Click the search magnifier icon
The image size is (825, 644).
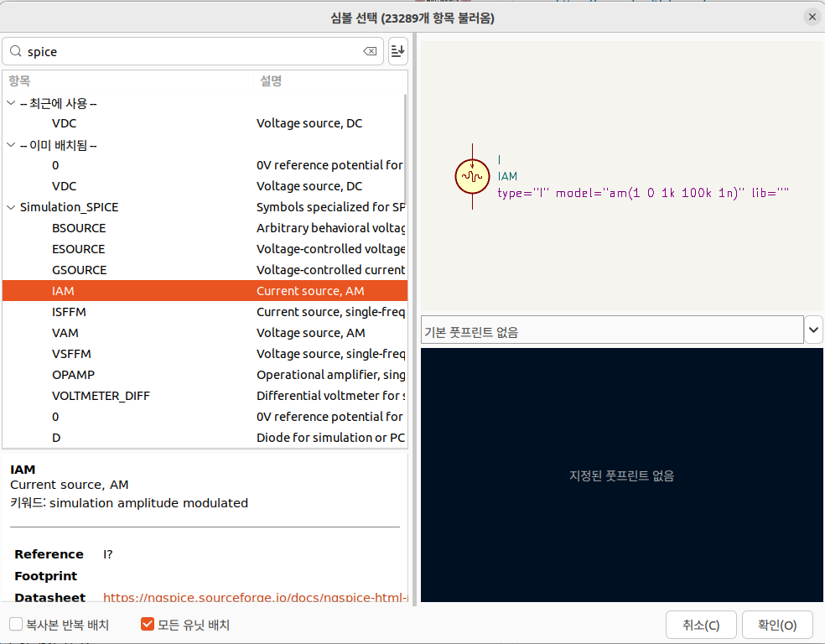[15, 52]
